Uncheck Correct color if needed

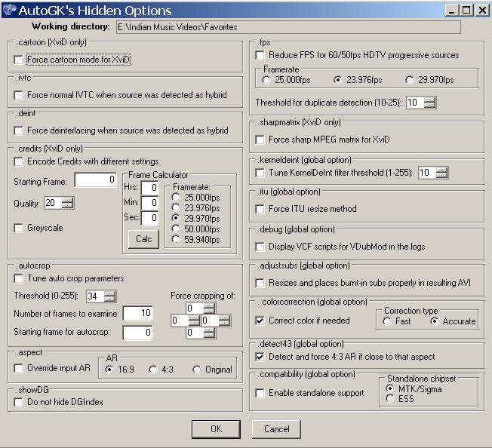point(260,321)
